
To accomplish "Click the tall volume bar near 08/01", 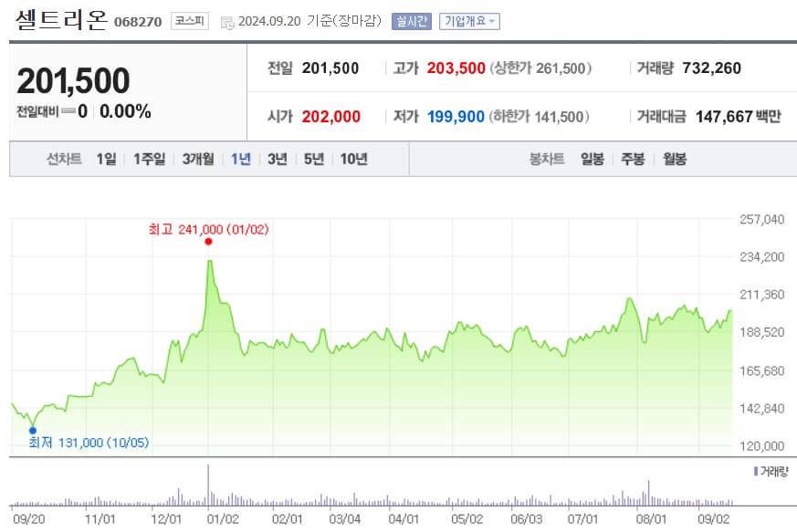I will [648, 493].
